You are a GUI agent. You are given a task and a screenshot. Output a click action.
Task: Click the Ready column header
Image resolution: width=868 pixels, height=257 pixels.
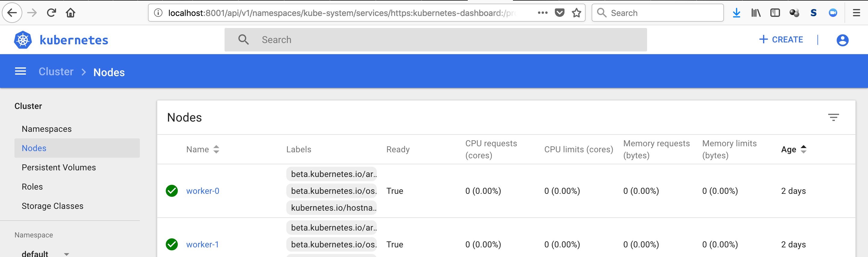[x=398, y=149]
